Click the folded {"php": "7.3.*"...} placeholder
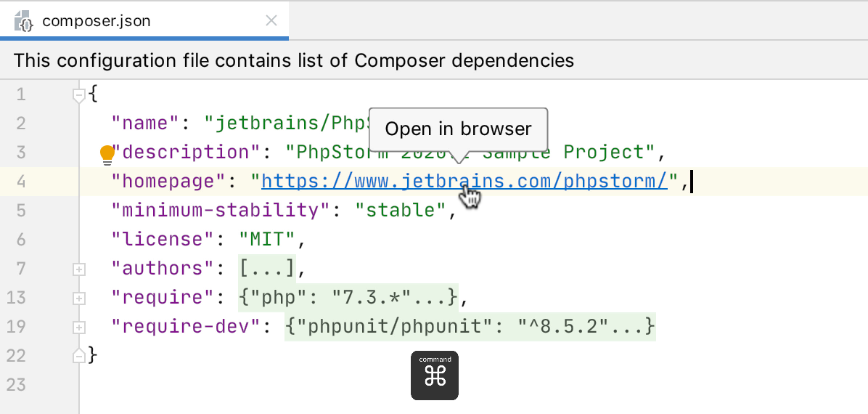Image resolution: width=868 pixels, height=414 pixels. click(349, 298)
